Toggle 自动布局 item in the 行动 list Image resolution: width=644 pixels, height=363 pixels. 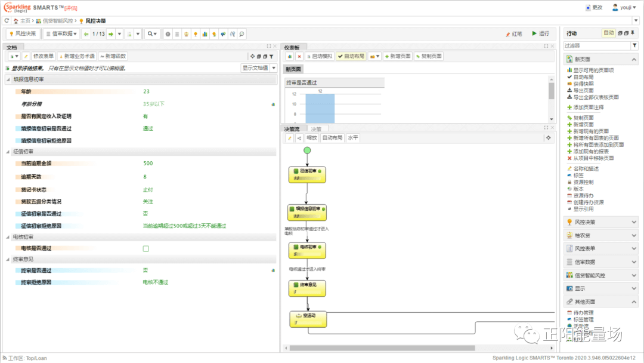[583, 77]
